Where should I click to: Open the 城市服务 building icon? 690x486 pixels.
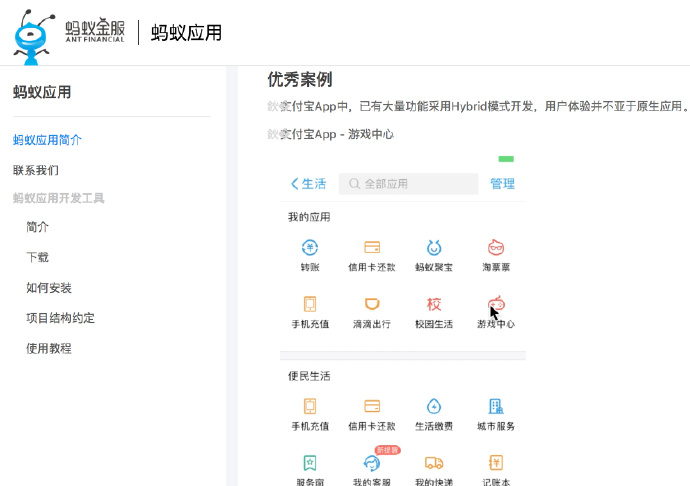(496, 406)
